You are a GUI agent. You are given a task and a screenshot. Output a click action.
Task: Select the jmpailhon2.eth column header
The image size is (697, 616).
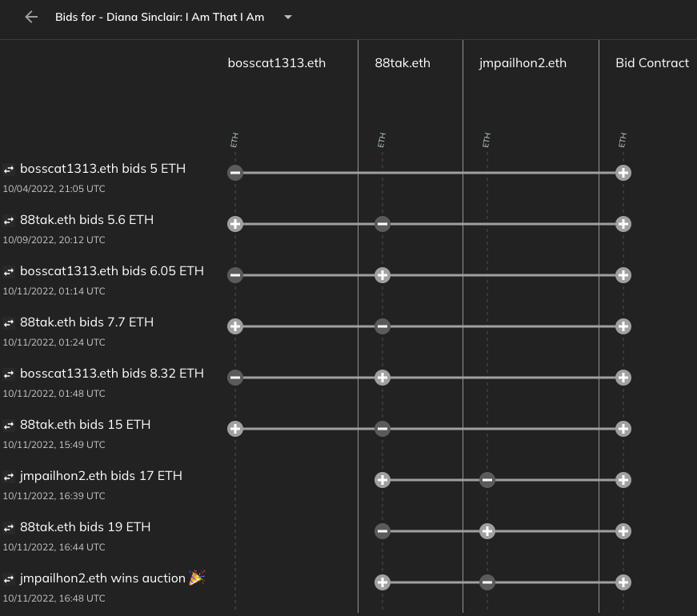[x=523, y=62]
